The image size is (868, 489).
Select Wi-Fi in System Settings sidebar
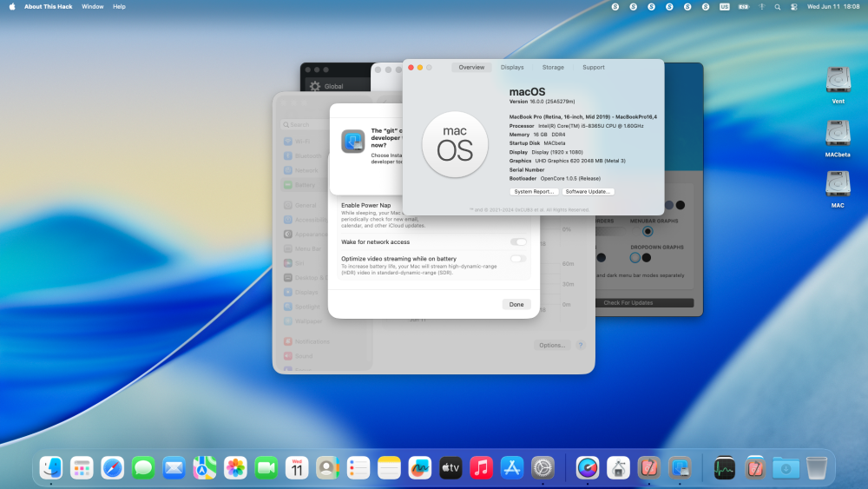(x=302, y=142)
